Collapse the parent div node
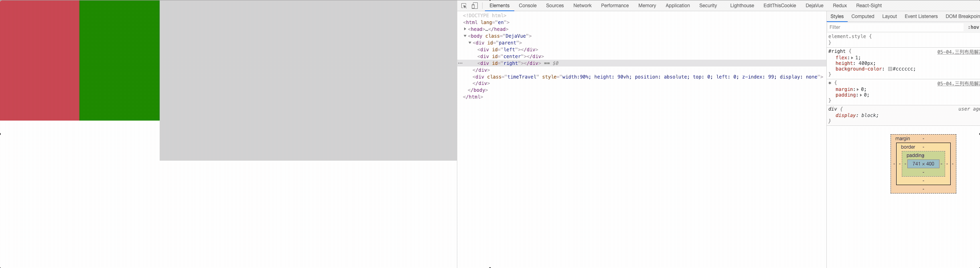 click(x=470, y=43)
